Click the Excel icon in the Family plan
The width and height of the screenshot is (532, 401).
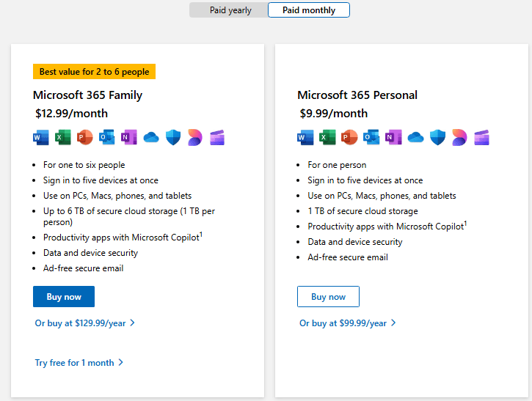(x=63, y=138)
